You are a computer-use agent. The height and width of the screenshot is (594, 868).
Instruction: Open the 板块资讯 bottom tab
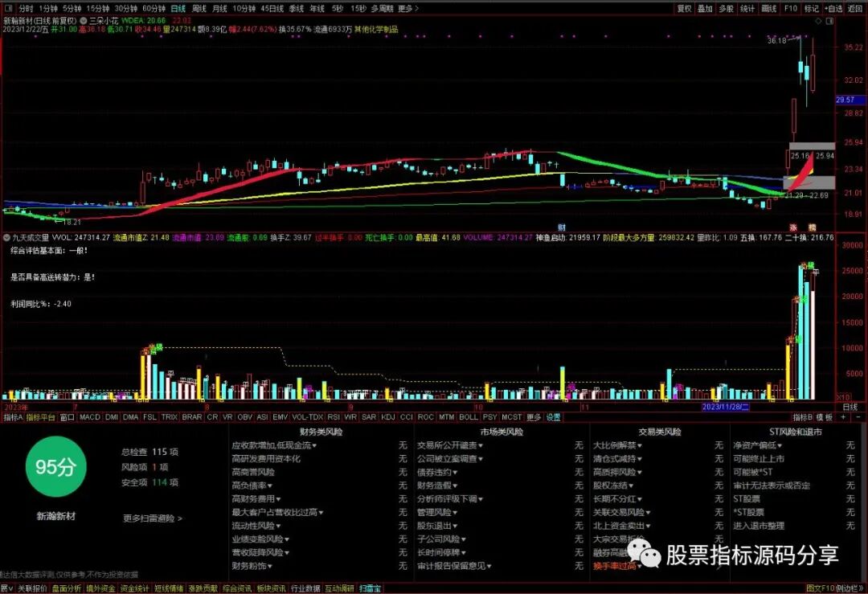coord(272,588)
